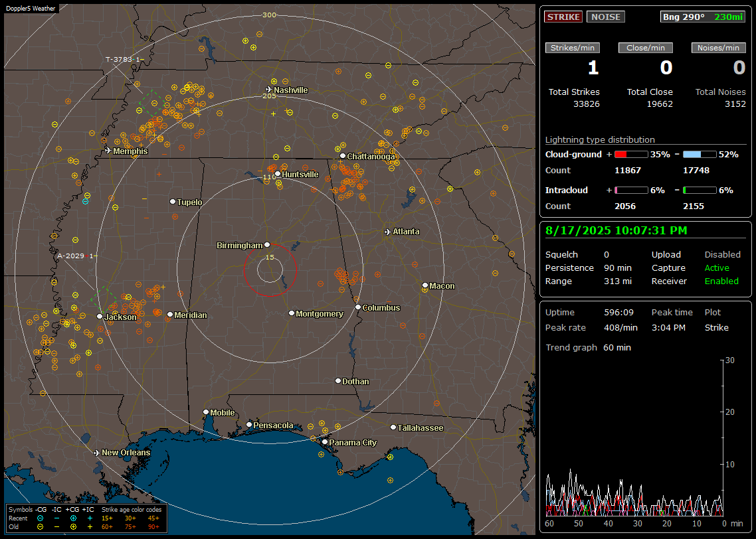This screenshot has height=539, width=756.
Task: Click the NOISE indicator button
Action: 606,17
